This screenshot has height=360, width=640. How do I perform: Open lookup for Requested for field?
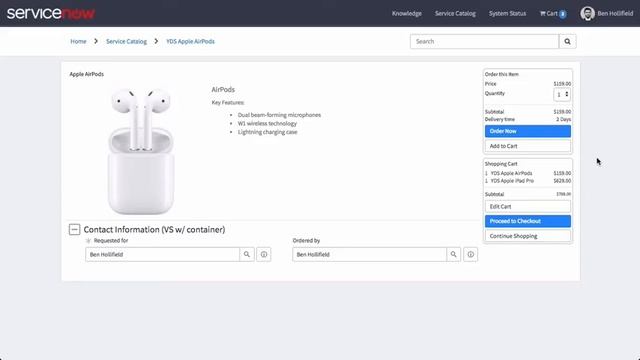[x=247, y=254]
